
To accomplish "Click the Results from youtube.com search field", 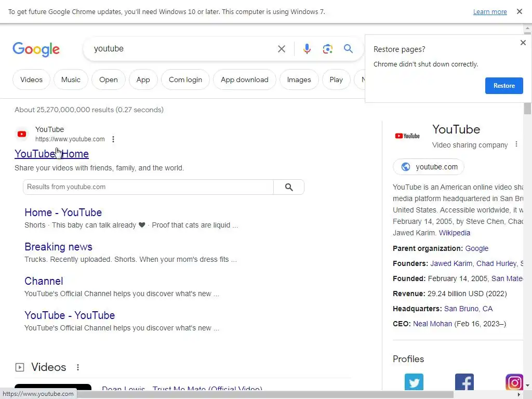I will click(148, 187).
